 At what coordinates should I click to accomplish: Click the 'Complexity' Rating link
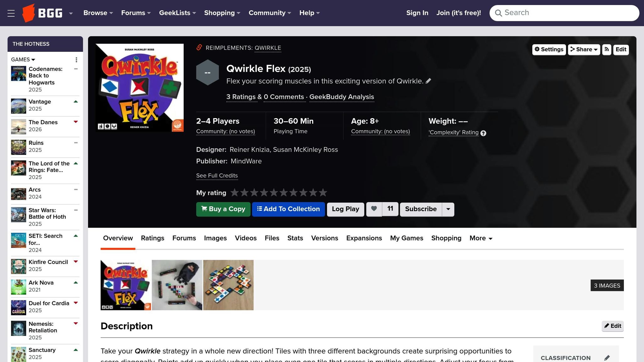pos(453,132)
